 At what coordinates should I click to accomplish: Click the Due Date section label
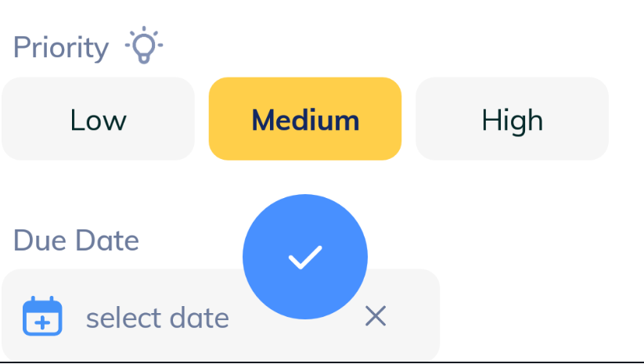click(x=76, y=240)
